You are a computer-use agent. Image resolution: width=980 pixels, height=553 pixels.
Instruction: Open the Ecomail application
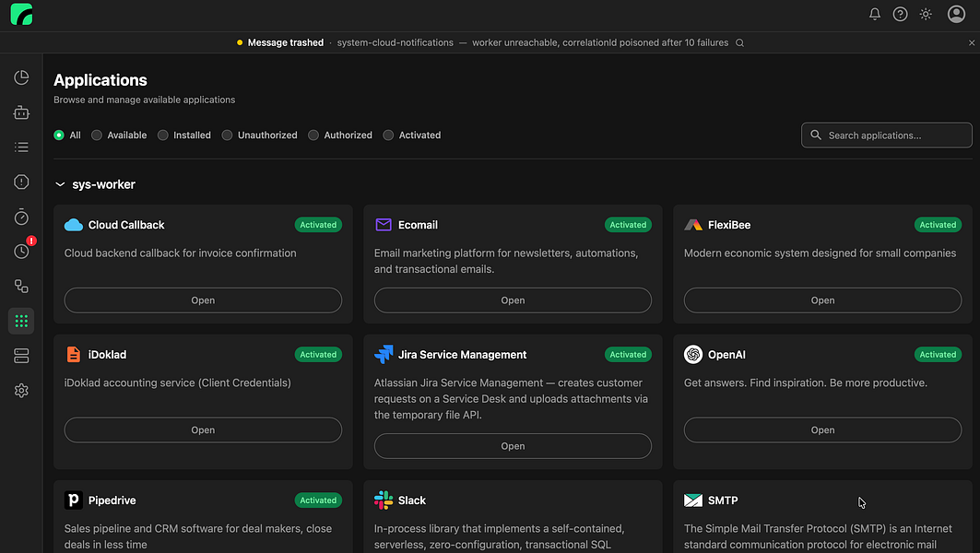513,300
